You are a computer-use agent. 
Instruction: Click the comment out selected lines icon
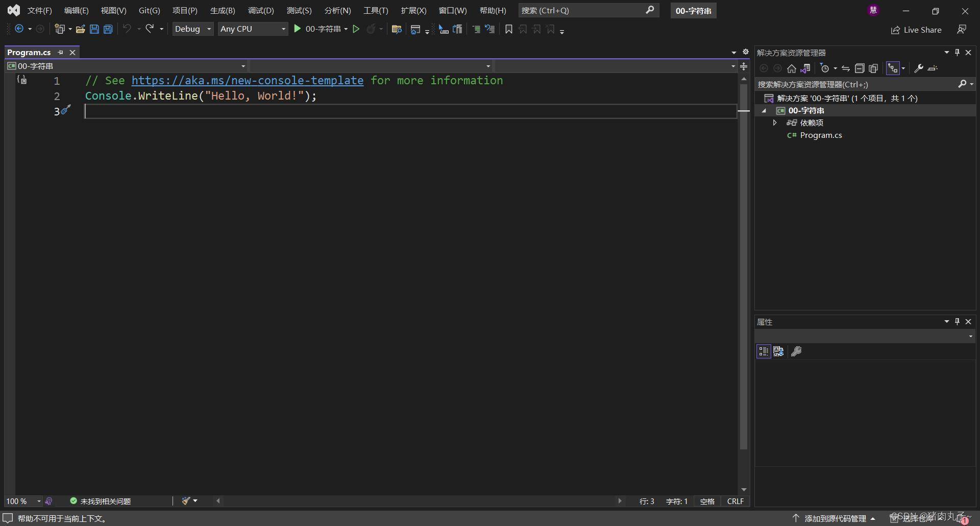tap(476, 29)
